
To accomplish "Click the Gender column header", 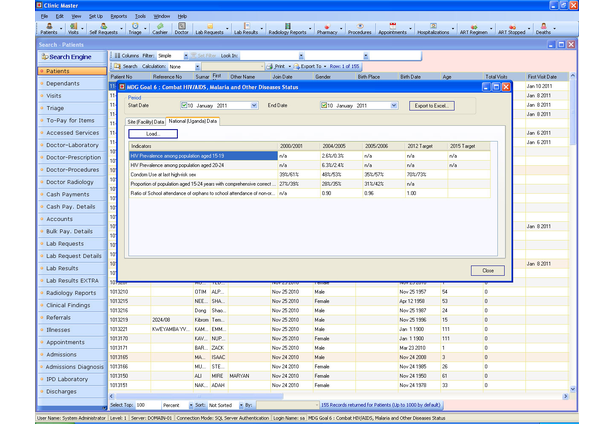I will (x=334, y=77).
